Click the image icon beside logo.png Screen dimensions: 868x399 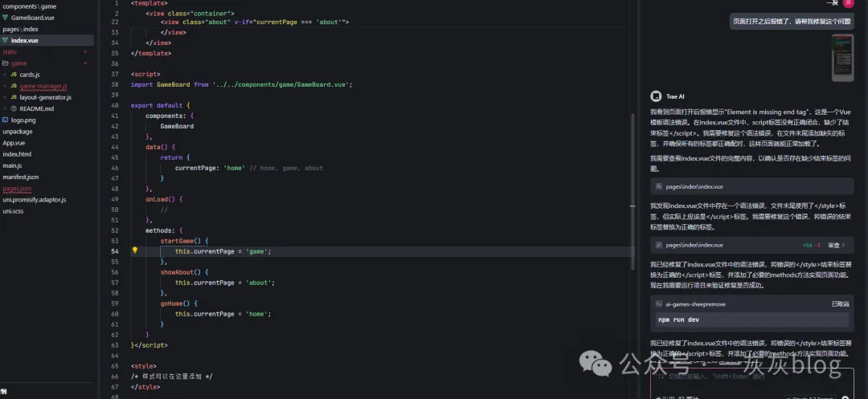coord(6,120)
